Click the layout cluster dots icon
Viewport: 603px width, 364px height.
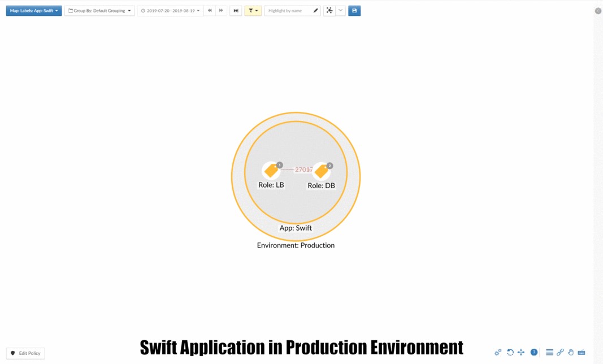coord(329,11)
